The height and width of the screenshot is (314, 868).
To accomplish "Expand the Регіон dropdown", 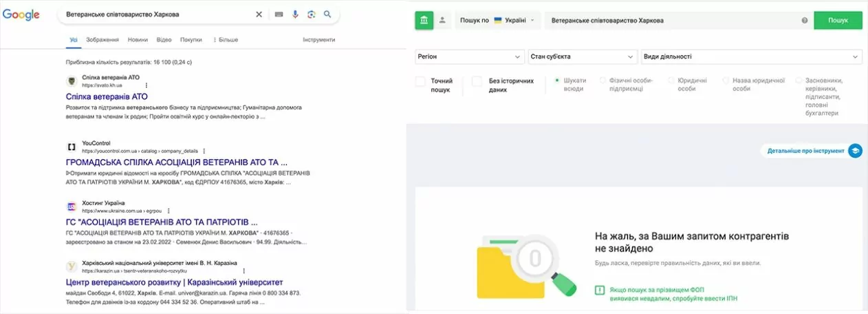I will point(470,56).
